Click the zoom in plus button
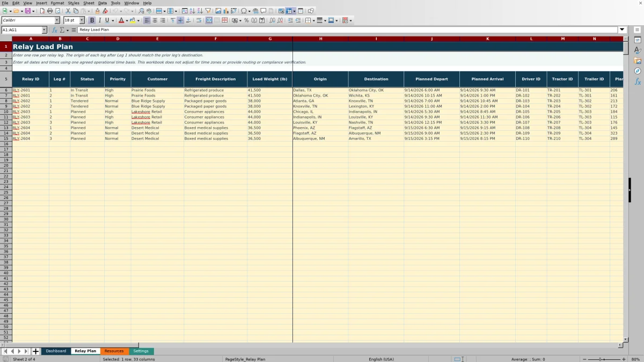Viewport: 644px width, 362px height. pos(624,359)
